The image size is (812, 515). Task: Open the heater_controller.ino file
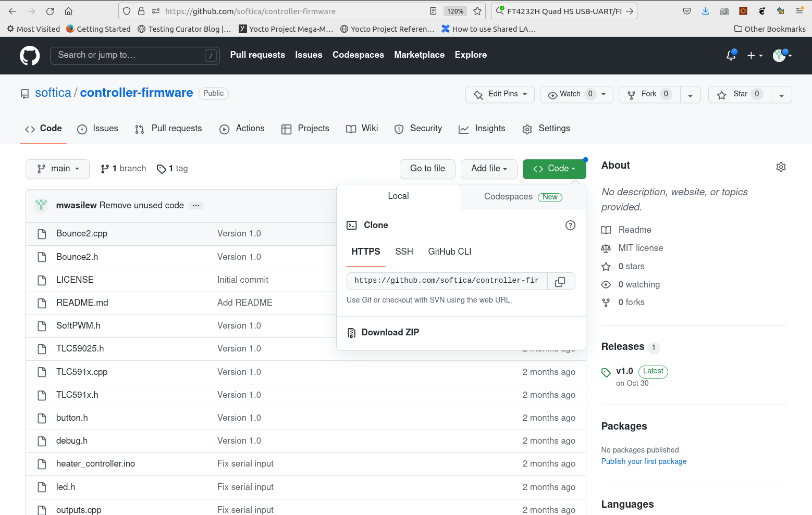[x=95, y=463]
